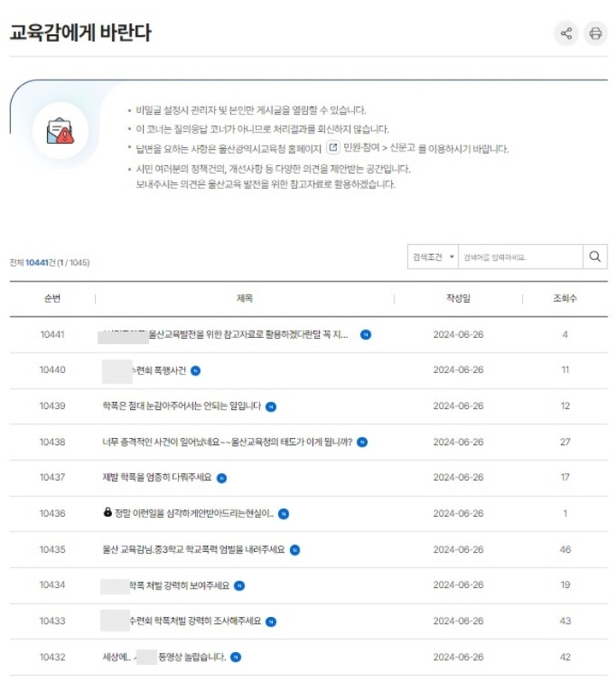Viewport: 616px width, 682px height.
Task: Click new badge icon on post 10435
Action: (295, 550)
